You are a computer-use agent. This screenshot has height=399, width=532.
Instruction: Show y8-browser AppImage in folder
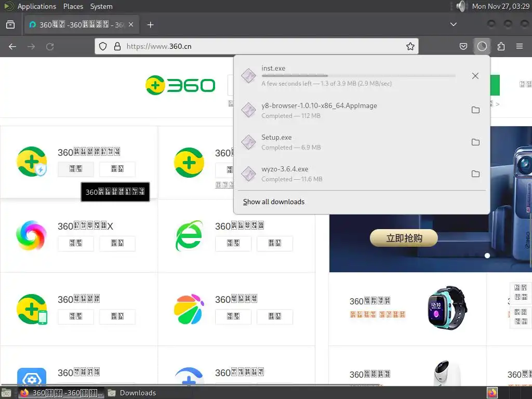click(x=475, y=110)
